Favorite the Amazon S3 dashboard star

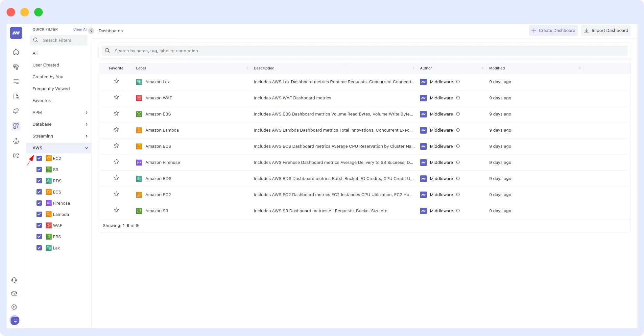pyautogui.click(x=116, y=210)
